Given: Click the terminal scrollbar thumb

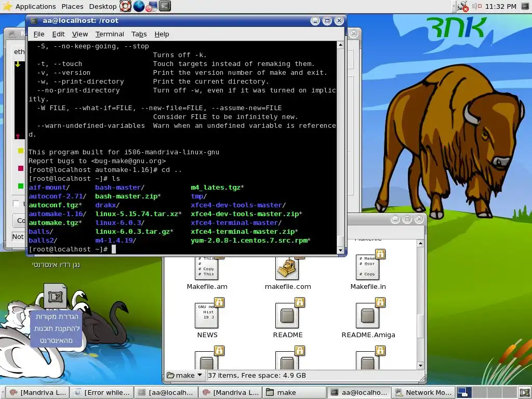Looking at the screenshot, I should (x=340, y=240).
